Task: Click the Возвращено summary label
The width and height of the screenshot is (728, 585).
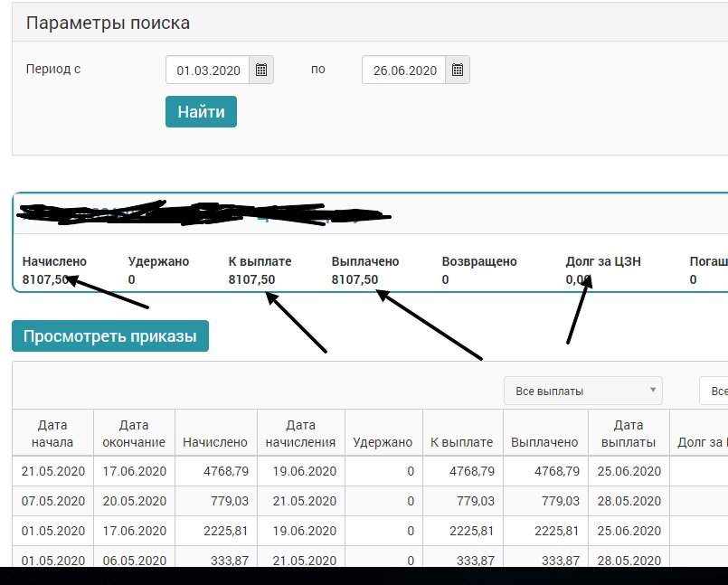Action: pyautogui.click(x=479, y=261)
